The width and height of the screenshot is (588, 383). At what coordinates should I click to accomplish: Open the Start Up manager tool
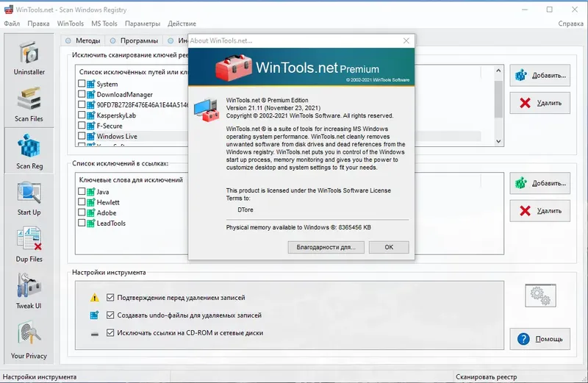(x=29, y=198)
